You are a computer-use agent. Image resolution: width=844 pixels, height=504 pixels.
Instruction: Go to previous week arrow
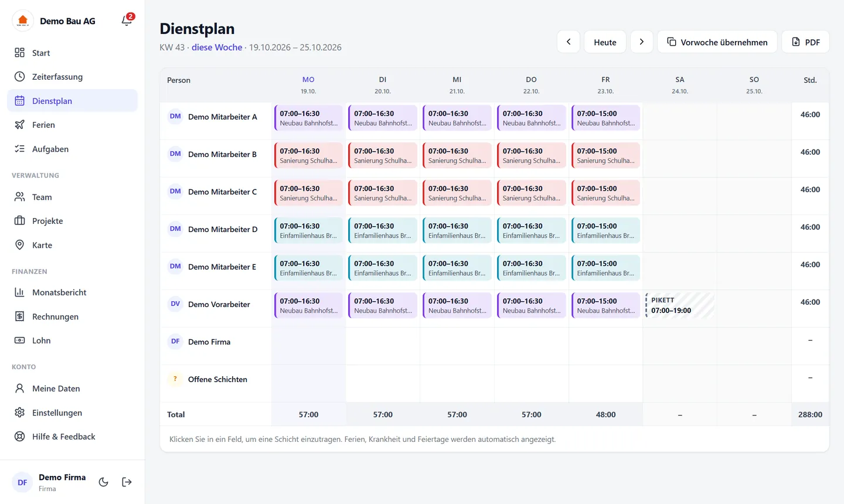pos(569,42)
